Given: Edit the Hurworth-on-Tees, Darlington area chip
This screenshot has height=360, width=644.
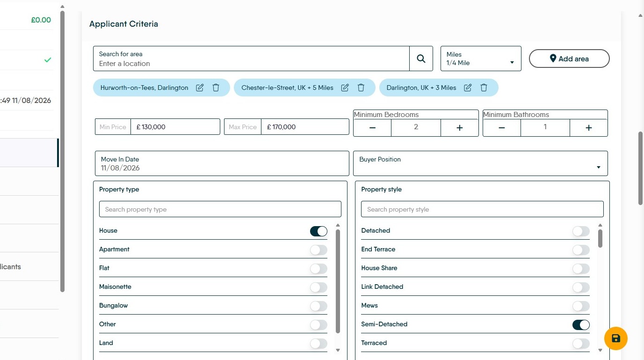Looking at the screenshot, I should click(x=200, y=88).
